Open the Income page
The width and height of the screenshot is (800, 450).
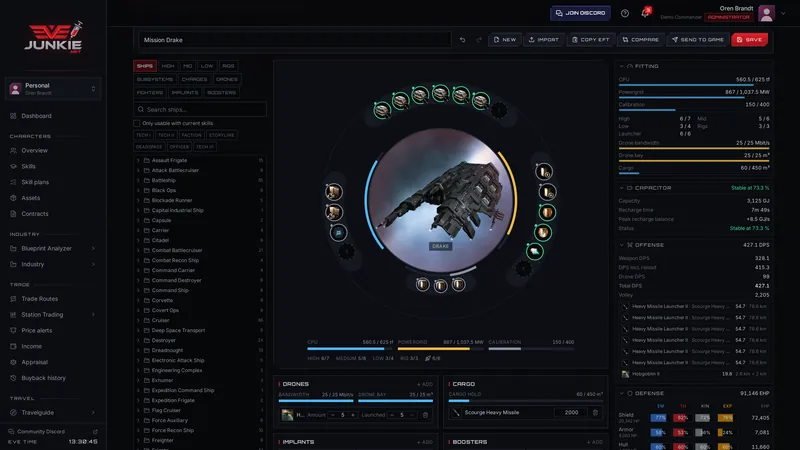[31, 346]
